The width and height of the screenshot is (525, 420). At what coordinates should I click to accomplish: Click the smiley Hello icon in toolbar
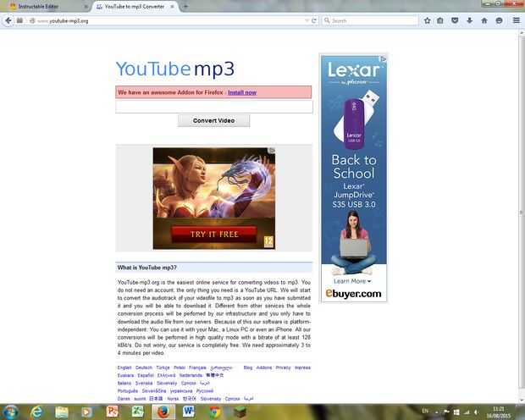coord(499,21)
